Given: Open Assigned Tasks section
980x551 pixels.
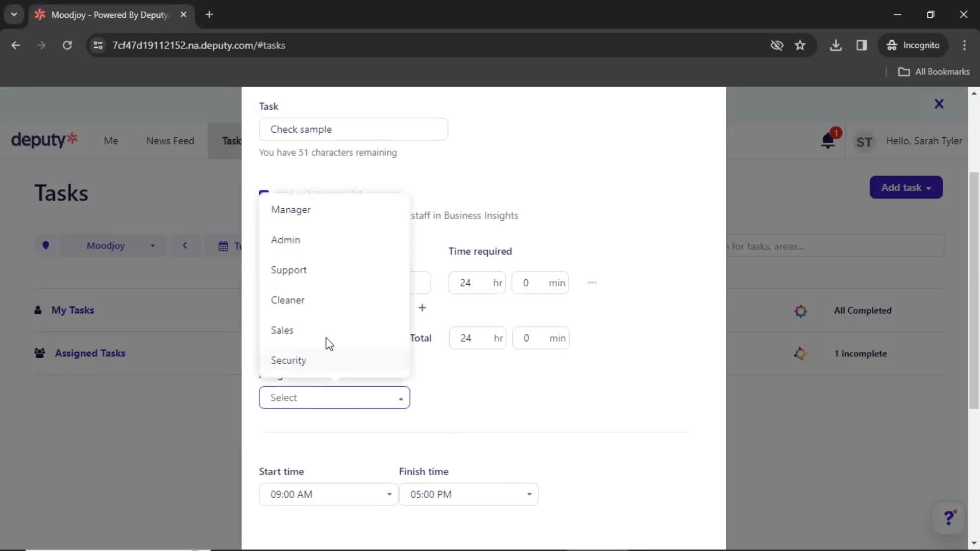Looking at the screenshot, I should coord(90,353).
